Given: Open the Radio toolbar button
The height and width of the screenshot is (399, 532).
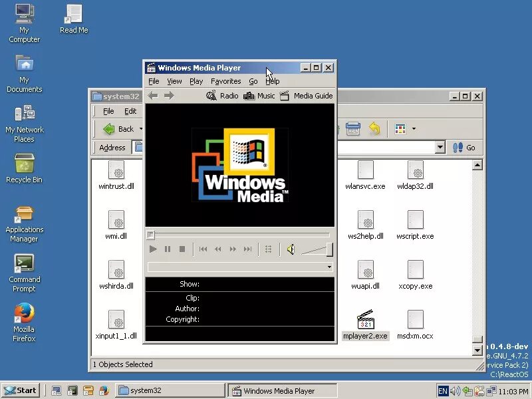Looking at the screenshot, I should tap(222, 96).
